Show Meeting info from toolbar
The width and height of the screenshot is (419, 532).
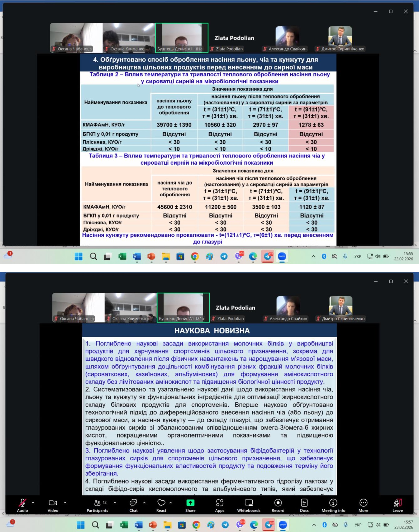pyautogui.click(x=333, y=503)
